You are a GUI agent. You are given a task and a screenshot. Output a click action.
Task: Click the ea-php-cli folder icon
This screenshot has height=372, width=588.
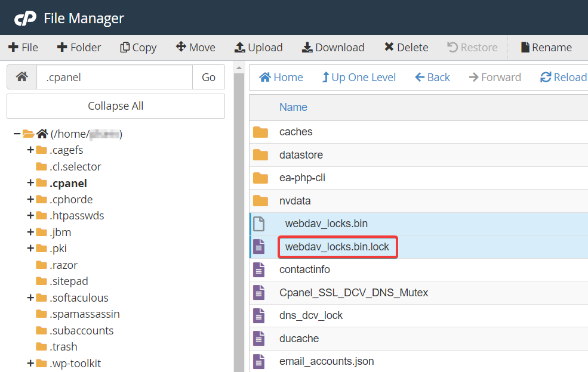[260, 178]
